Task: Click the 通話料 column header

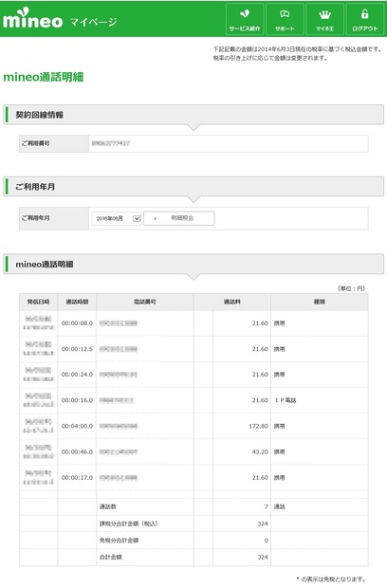Action: (x=232, y=302)
